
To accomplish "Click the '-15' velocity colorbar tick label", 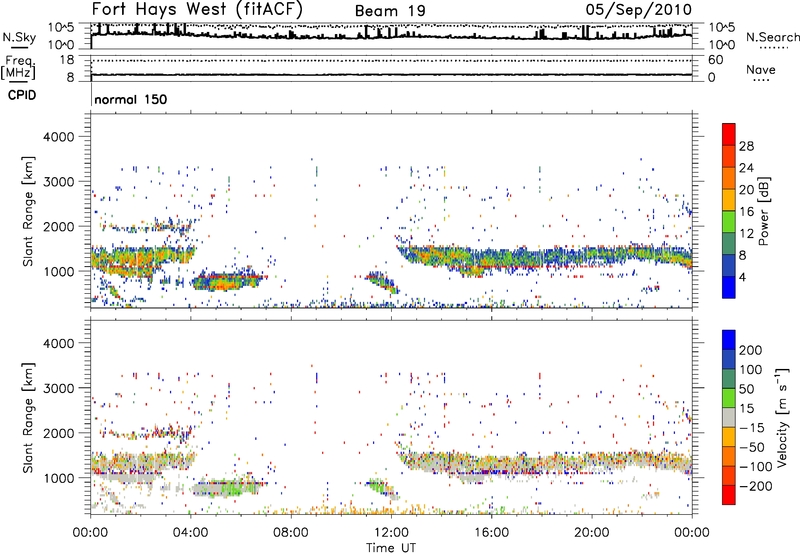I will (x=753, y=427).
